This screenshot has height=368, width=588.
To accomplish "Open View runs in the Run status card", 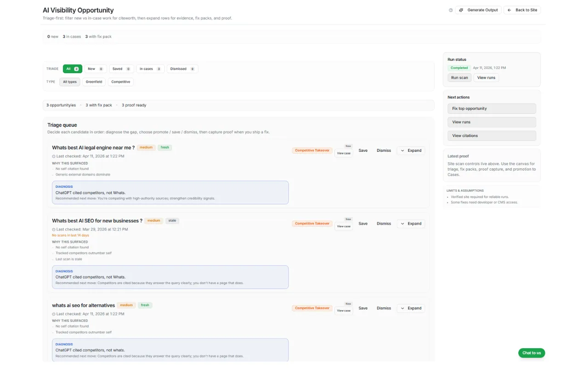I will tap(486, 78).
